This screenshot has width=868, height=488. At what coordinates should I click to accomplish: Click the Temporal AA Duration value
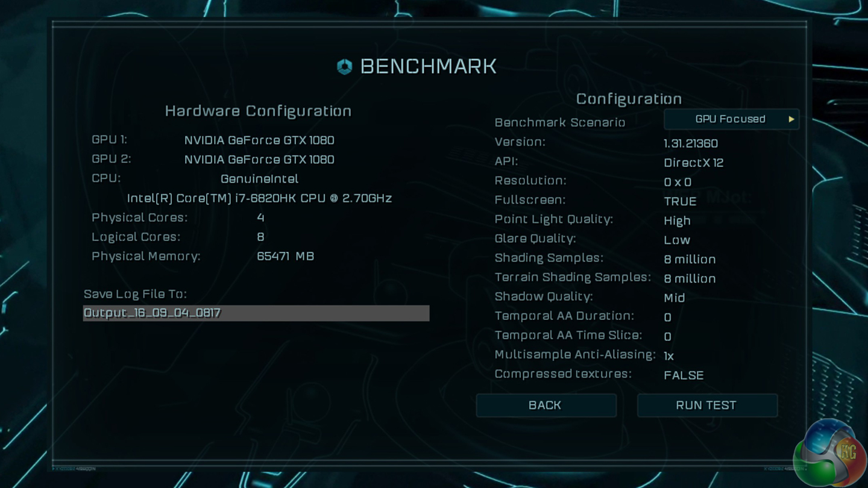[x=667, y=317]
